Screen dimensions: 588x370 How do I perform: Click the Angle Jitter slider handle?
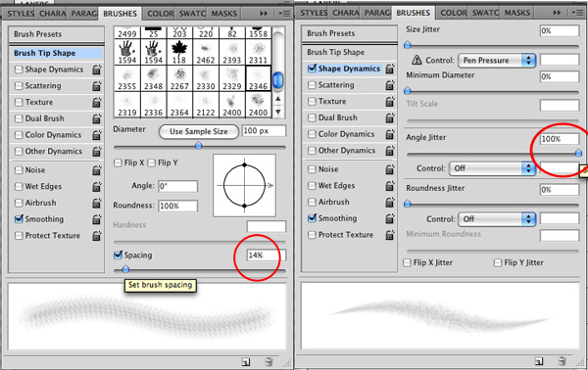point(578,153)
